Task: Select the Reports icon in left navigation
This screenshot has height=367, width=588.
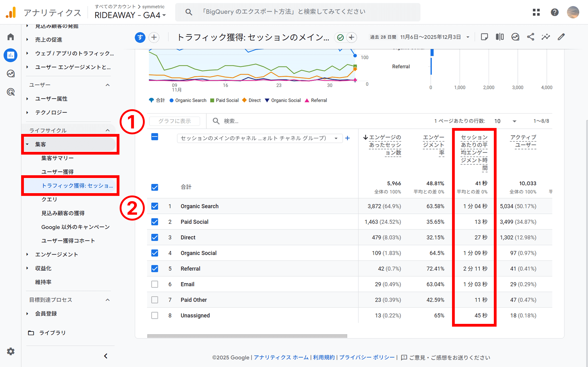Action: tap(10, 55)
